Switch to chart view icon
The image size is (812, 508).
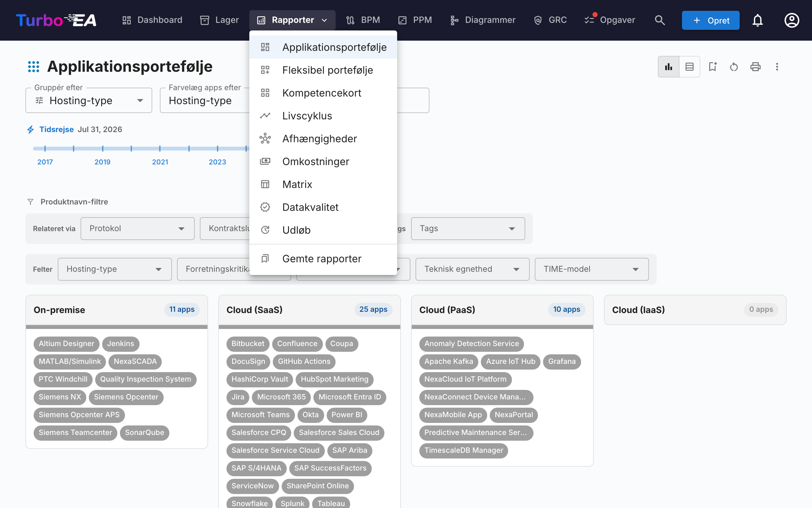[x=669, y=67]
